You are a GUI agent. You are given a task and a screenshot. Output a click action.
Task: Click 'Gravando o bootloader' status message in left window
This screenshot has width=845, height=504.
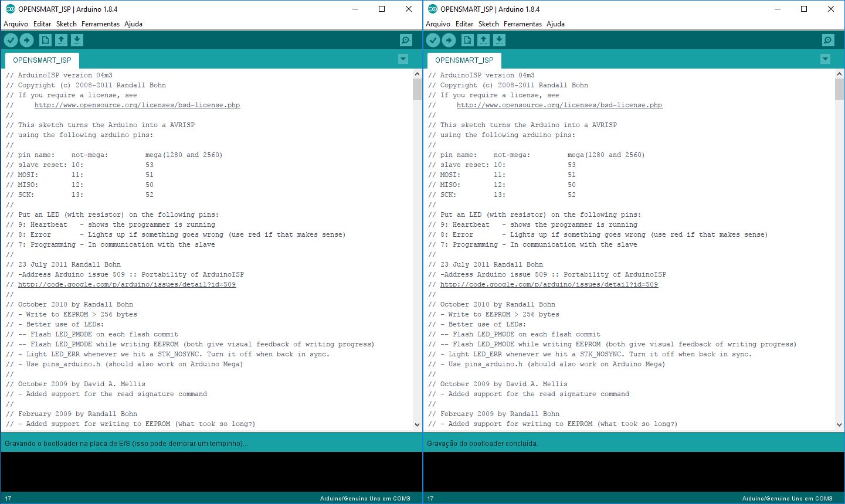pos(126,444)
